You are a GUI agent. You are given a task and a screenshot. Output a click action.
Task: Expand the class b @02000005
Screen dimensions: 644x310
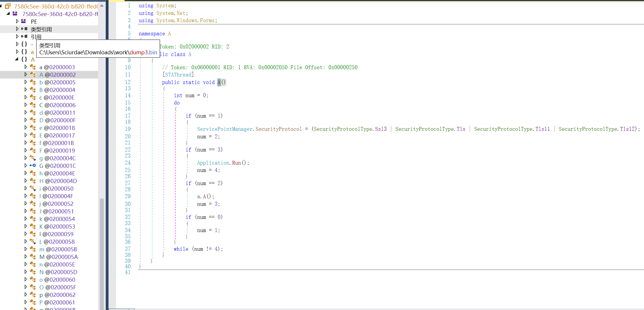[x=26, y=82]
